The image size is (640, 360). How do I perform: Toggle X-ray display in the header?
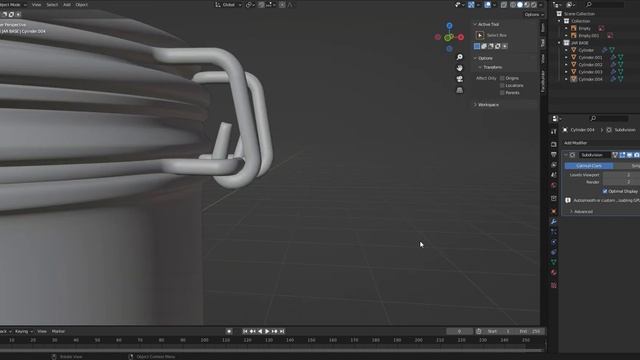click(504, 5)
